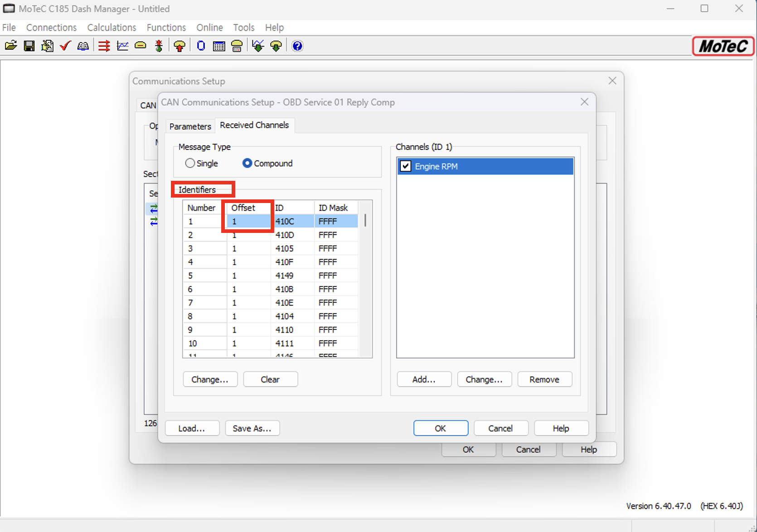Click the Change button under Identifiers
Viewport: 757px width, 532px height.
point(210,379)
